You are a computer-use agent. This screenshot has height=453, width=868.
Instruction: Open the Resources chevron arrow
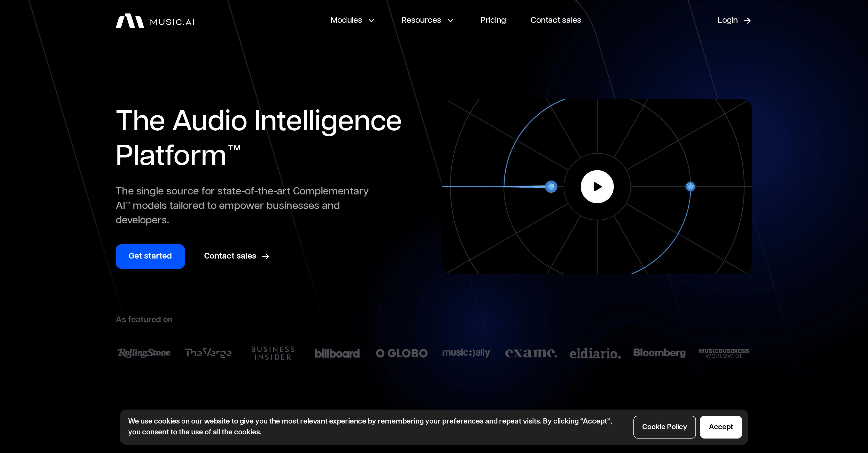[x=451, y=21]
